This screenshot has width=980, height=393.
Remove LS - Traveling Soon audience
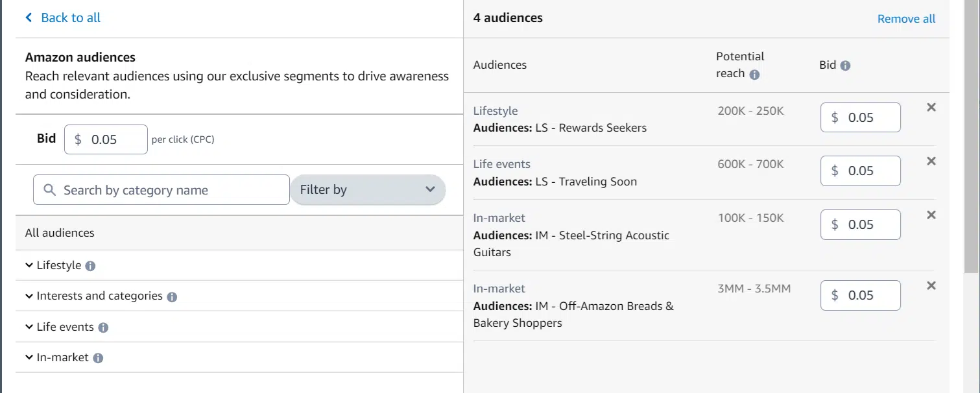[931, 161]
